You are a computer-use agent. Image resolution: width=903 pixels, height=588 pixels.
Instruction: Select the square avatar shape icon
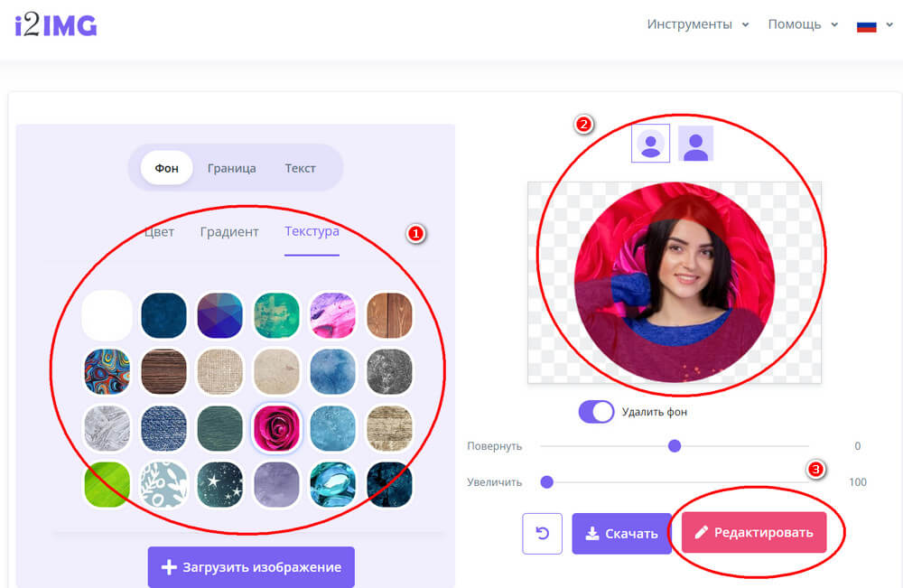(x=695, y=144)
